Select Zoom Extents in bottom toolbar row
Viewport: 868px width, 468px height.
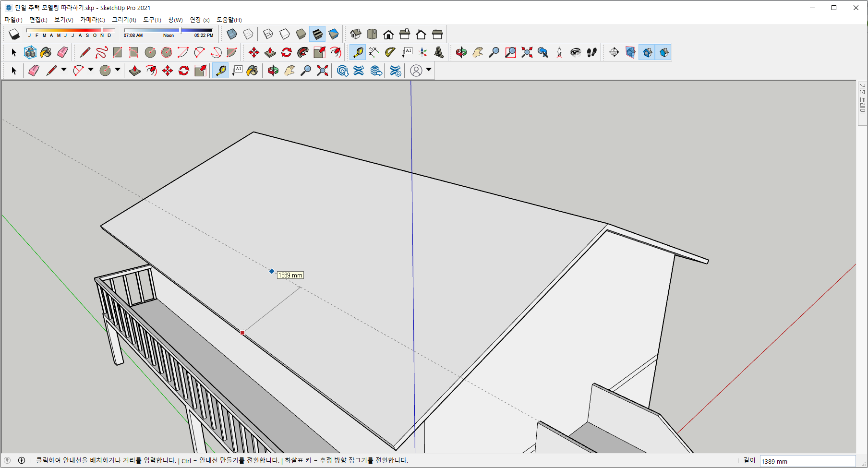[322, 71]
